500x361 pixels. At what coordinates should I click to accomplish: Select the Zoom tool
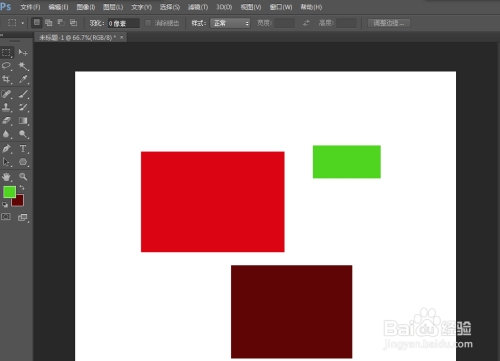[23, 176]
